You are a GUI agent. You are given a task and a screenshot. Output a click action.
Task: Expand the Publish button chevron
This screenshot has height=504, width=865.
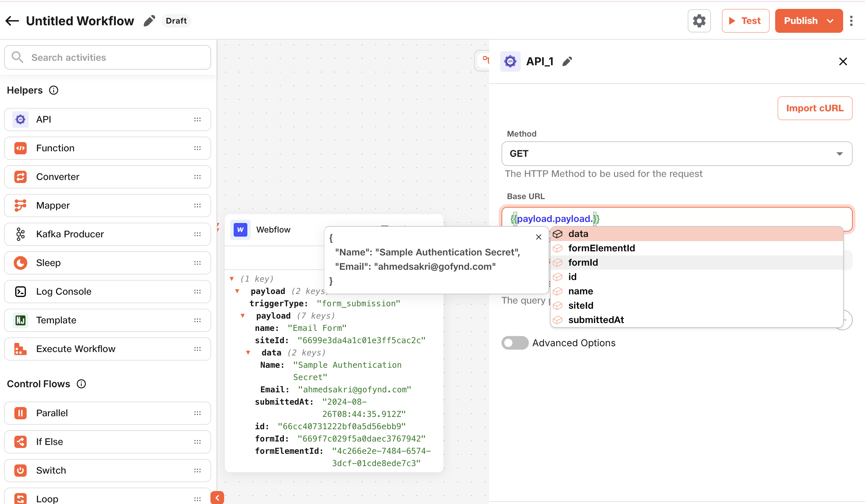point(830,21)
